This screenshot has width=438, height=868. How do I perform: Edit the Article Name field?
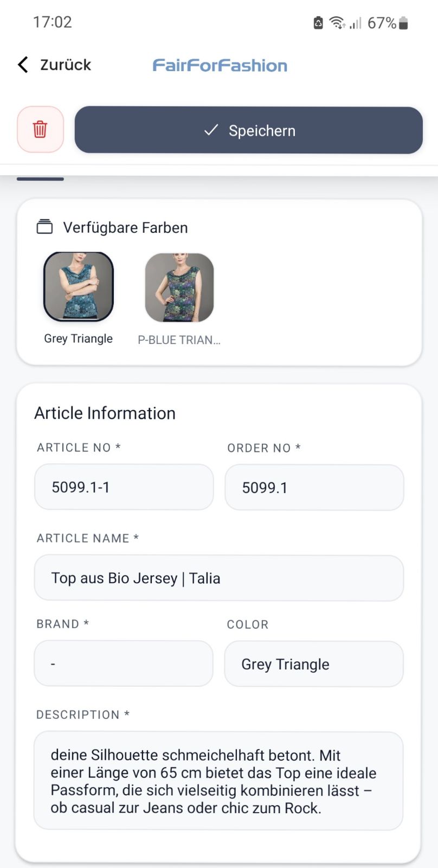(219, 578)
